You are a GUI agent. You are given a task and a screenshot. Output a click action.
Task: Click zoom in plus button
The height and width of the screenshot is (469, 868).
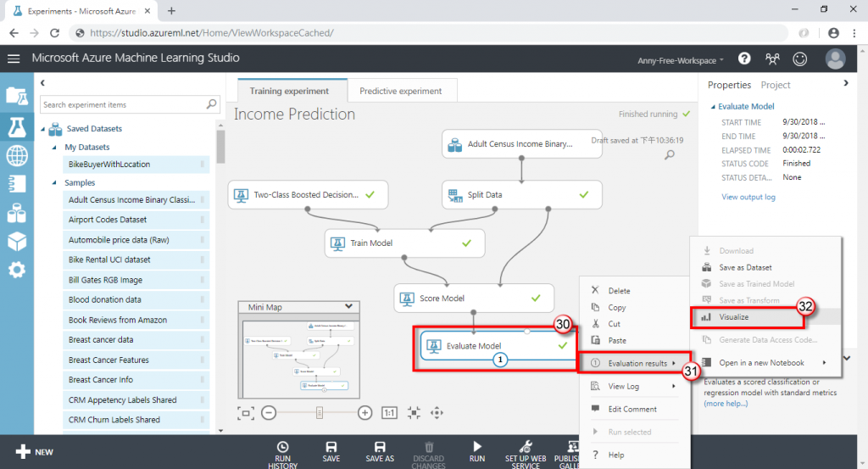(x=364, y=413)
